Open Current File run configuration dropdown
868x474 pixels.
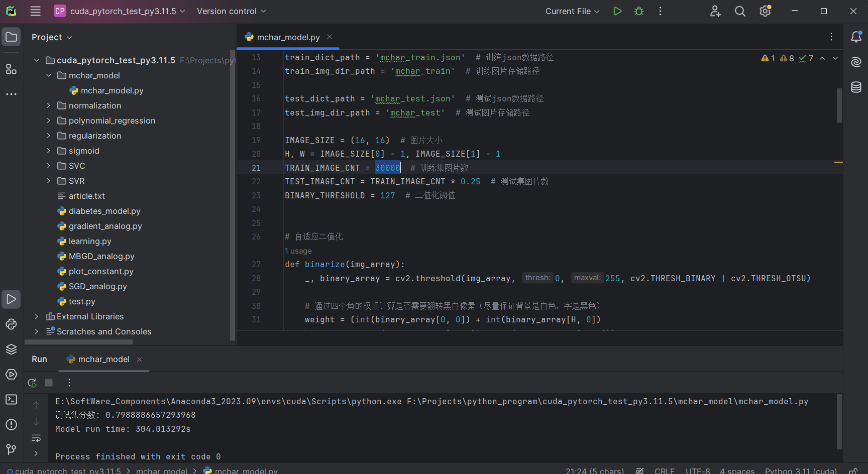click(x=573, y=11)
